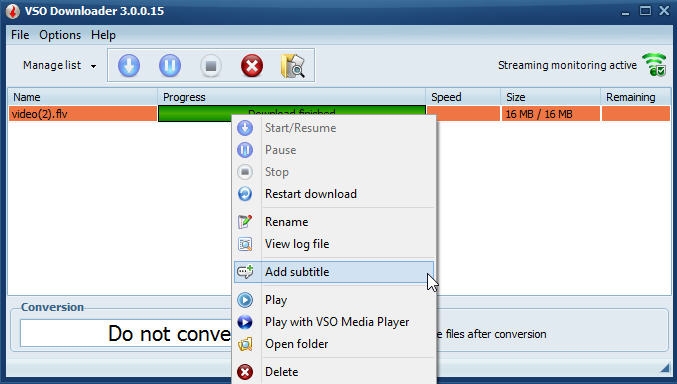Click the grey Stop toolbar icon

pos(211,66)
